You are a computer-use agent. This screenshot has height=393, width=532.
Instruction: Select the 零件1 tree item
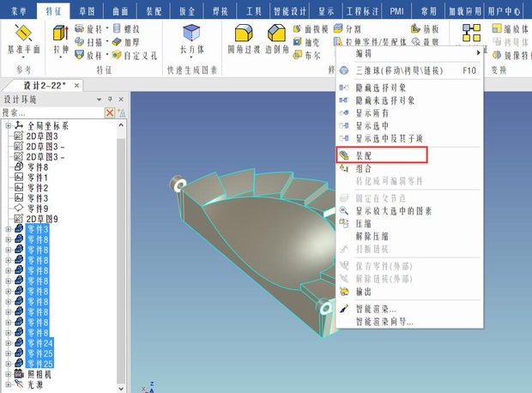click(x=32, y=177)
